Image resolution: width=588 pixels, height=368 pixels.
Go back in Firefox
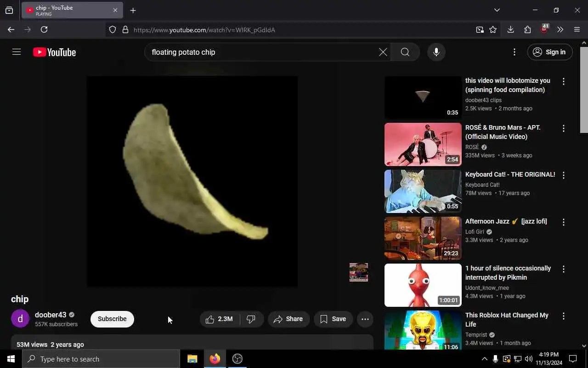11,29
